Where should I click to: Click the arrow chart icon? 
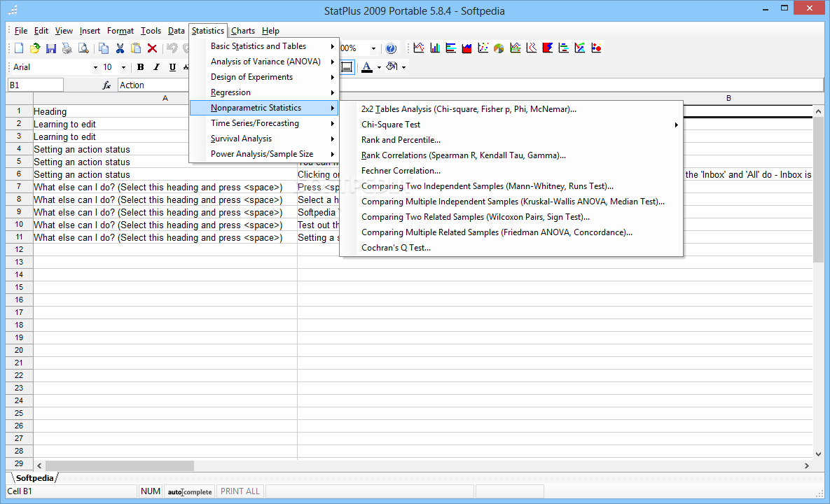click(x=580, y=48)
